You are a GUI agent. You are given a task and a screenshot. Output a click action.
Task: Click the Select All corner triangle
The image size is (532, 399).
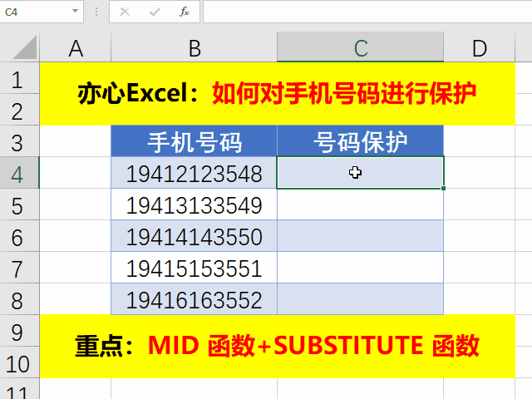19,48
